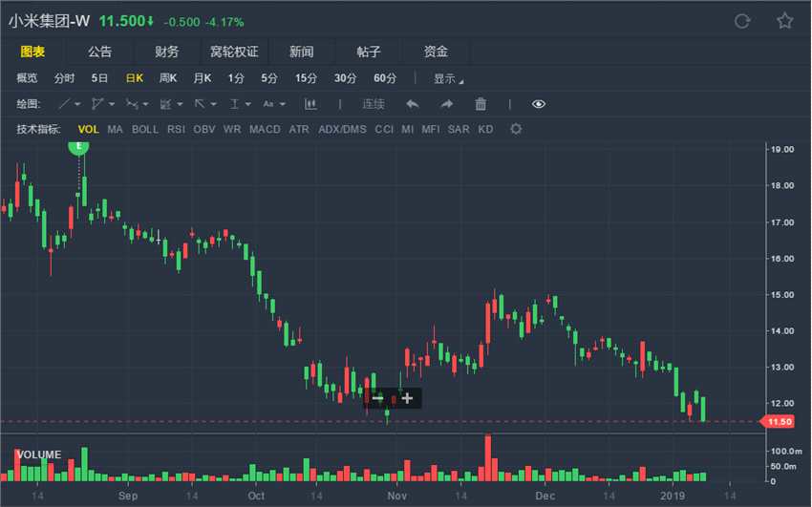
Task: Expand the range marker dropdown arrow
Action: coord(248,104)
